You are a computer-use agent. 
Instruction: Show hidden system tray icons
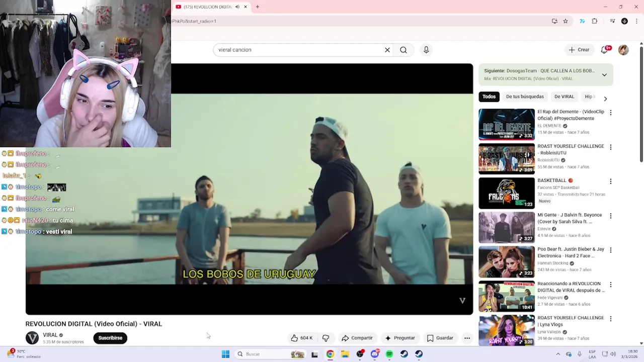click(x=557, y=354)
